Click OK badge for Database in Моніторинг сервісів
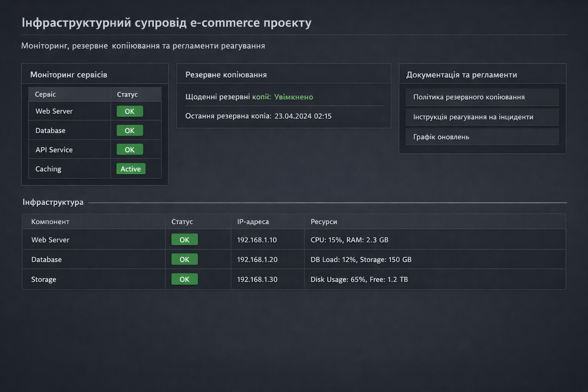The image size is (588, 392). click(x=130, y=131)
